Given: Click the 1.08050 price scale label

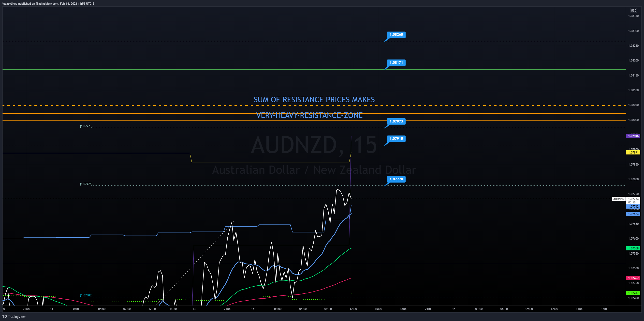Looking at the screenshot, I should 633,105.
